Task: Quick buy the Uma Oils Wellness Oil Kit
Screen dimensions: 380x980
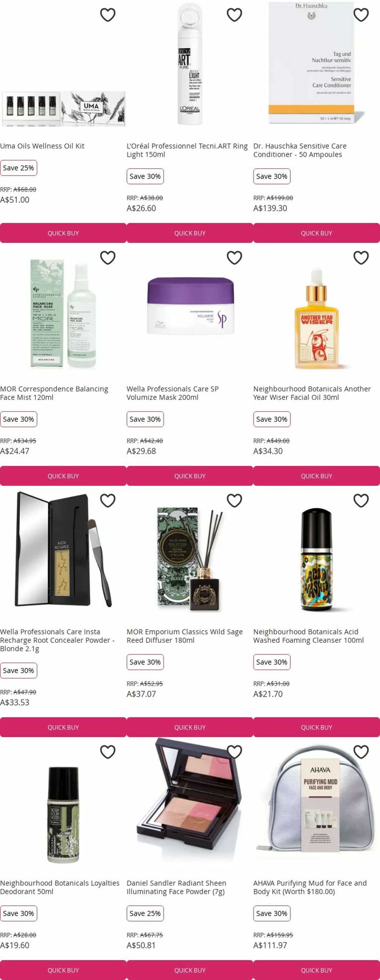Action: click(63, 233)
